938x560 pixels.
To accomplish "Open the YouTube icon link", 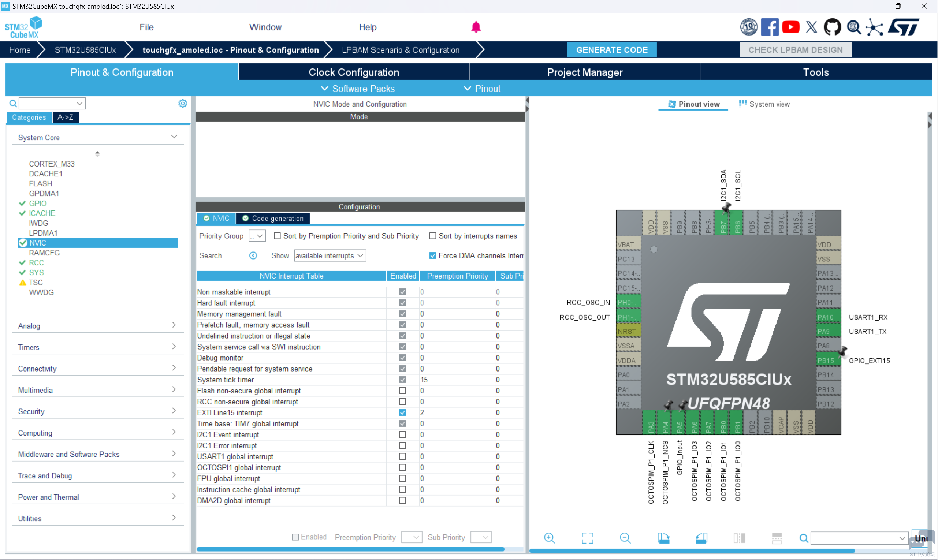I will point(790,27).
